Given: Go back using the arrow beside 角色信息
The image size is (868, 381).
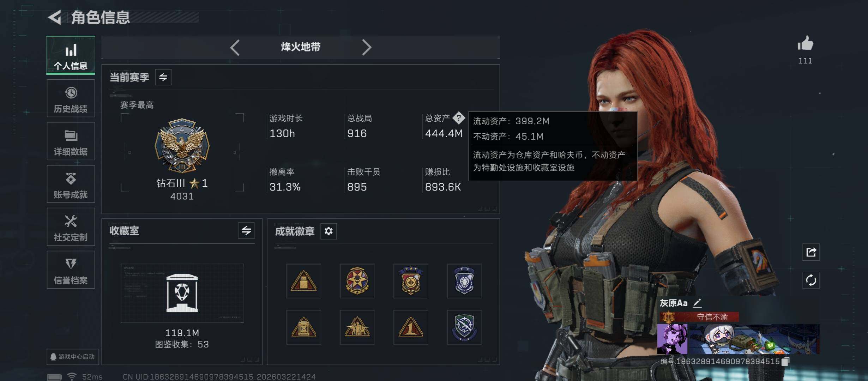Looking at the screenshot, I should 55,17.
